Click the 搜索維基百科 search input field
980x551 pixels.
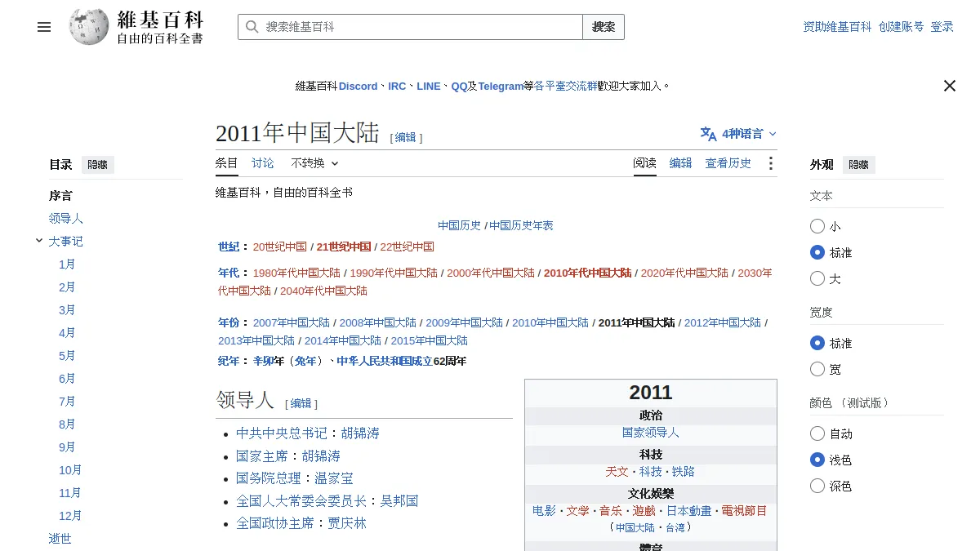click(x=410, y=27)
